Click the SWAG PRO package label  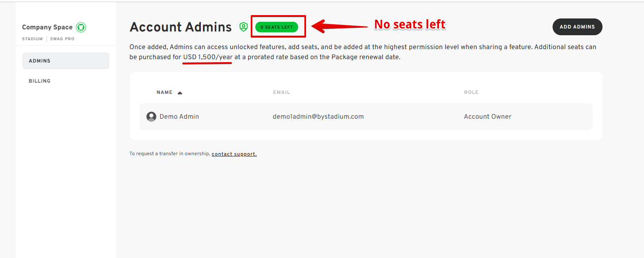[62, 39]
